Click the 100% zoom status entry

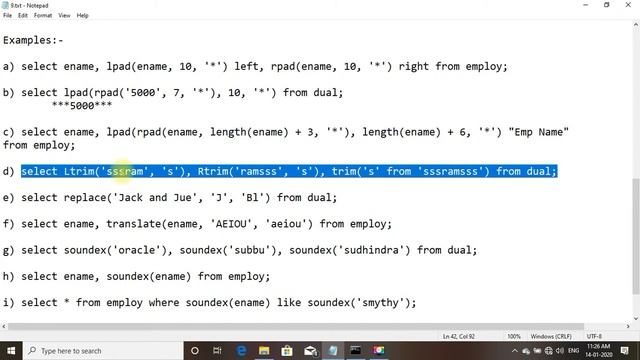(x=514, y=337)
